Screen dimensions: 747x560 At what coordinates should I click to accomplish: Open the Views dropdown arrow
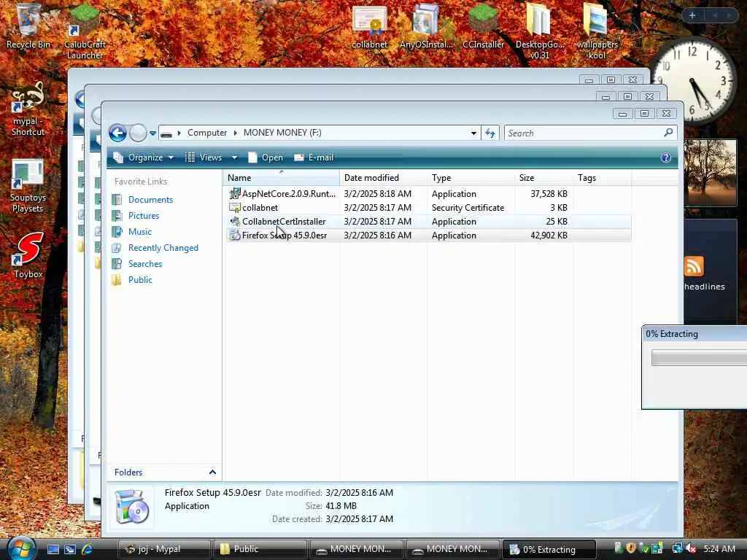[x=234, y=157]
